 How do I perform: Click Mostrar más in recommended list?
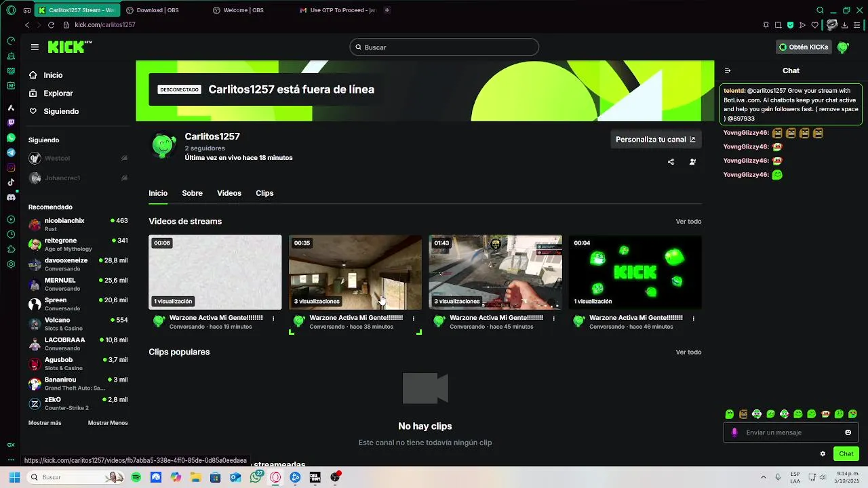coord(45,423)
